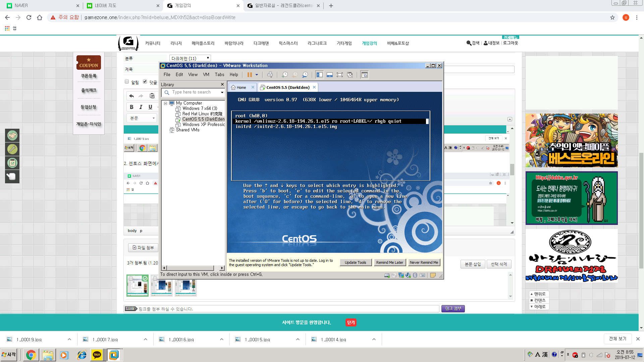Click the editor undo icon
This screenshot has height=362, width=644.
pos(131,96)
